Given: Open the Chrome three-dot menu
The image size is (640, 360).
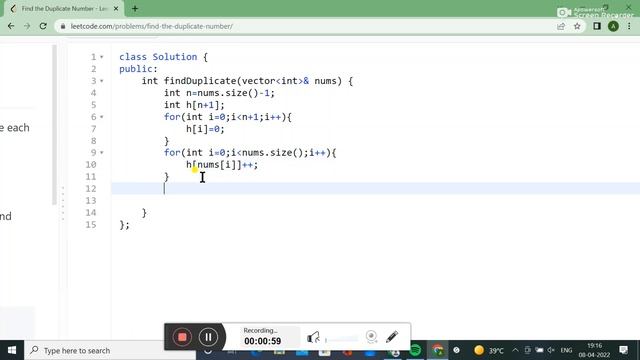Looking at the screenshot, I should pos(629,26).
